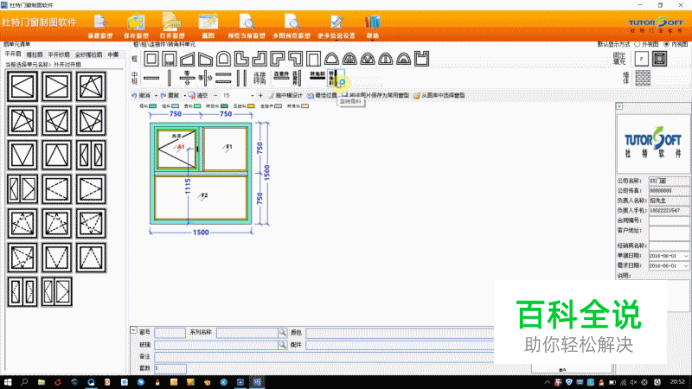Select the arched-top rectangular frame shape
This screenshot has height=389, width=692.
pyautogui.click(x=223, y=59)
